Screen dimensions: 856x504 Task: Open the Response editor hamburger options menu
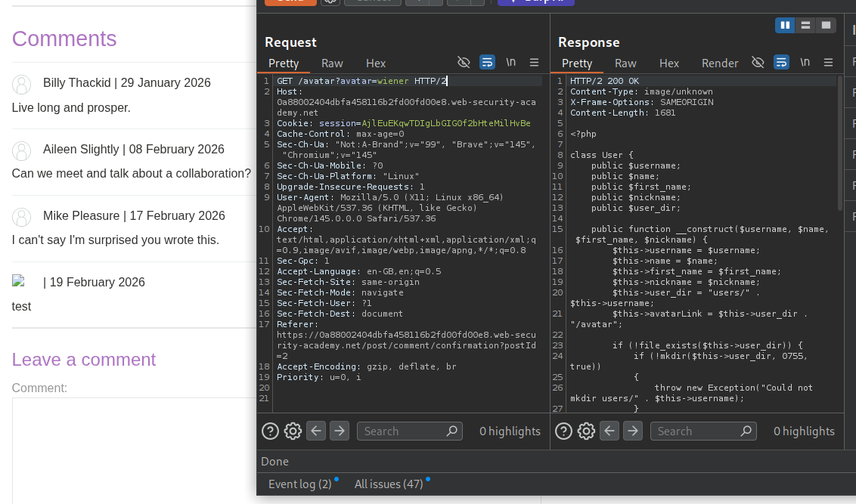coord(829,63)
